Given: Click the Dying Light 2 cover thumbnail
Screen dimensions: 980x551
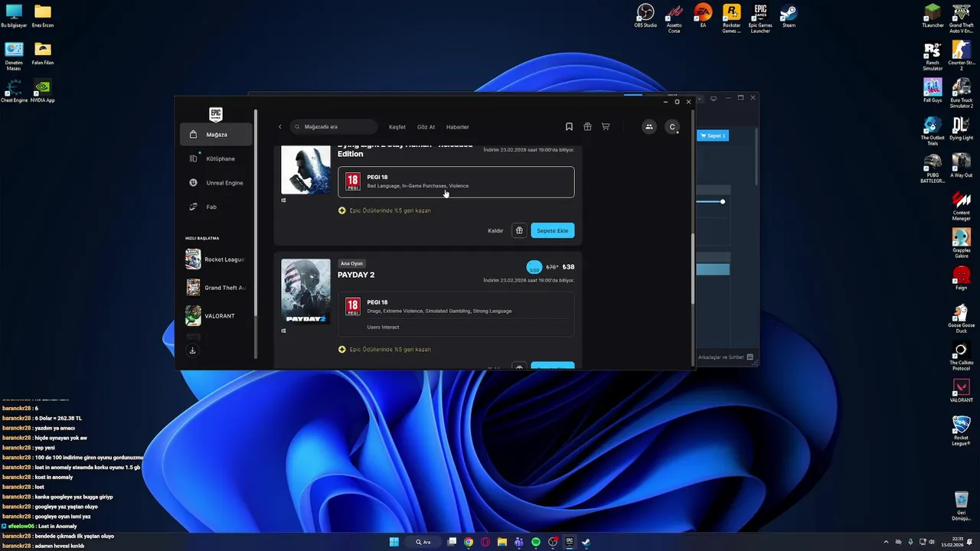Looking at the screenshot, I should [305, 169].
